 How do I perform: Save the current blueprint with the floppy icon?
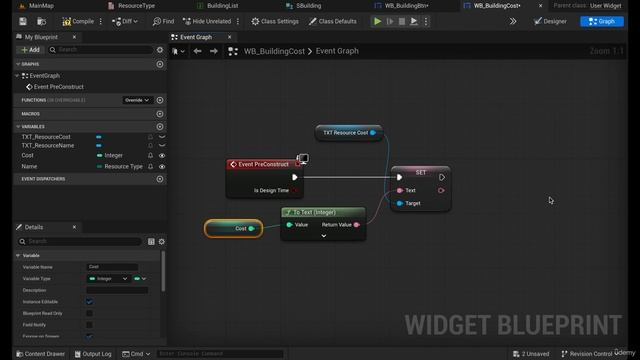(23, 21)
